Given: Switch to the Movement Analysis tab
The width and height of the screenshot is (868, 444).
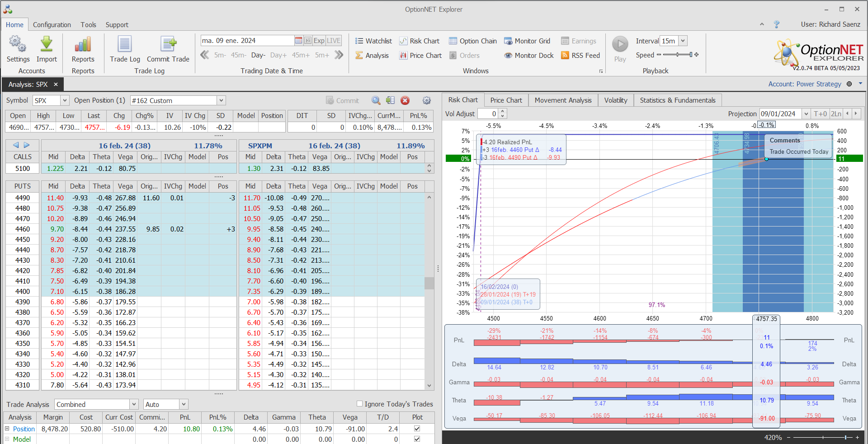Looking at the screenshot, I should [563, 100].
